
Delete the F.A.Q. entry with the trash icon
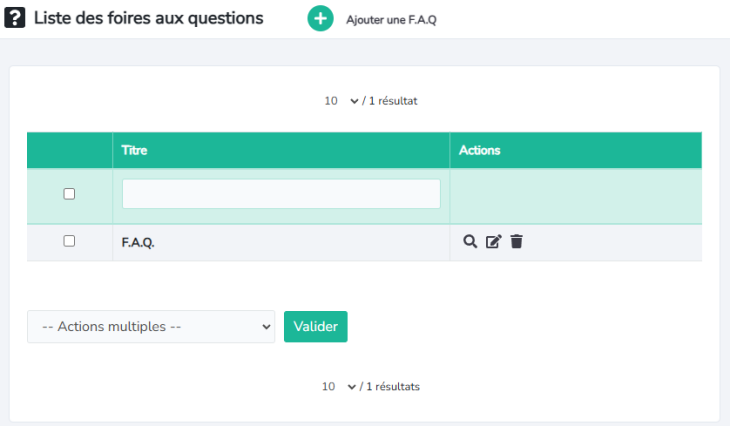click(x=516, y=241)
